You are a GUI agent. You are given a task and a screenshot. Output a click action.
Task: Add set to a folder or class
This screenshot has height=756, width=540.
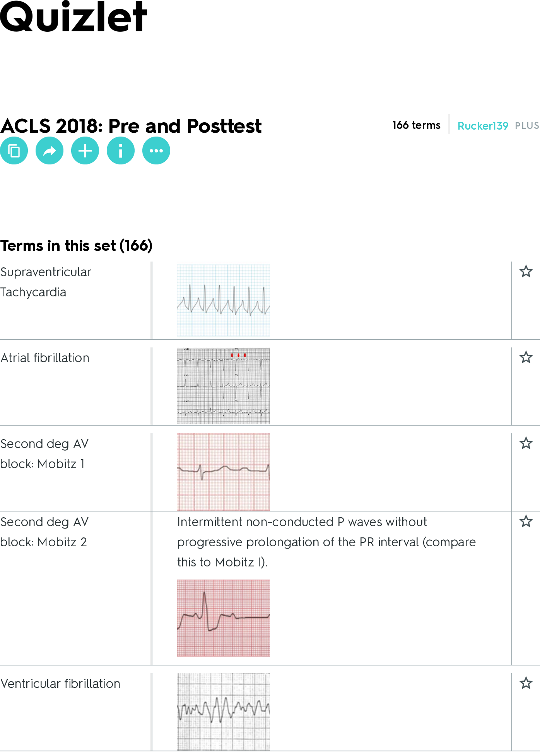85,151
